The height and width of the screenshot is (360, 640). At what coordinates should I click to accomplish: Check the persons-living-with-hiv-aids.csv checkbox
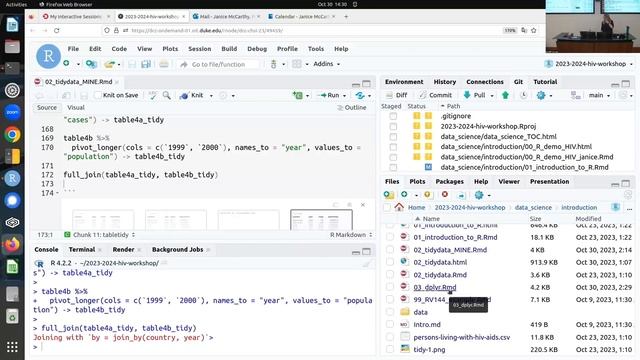[390, 337]
